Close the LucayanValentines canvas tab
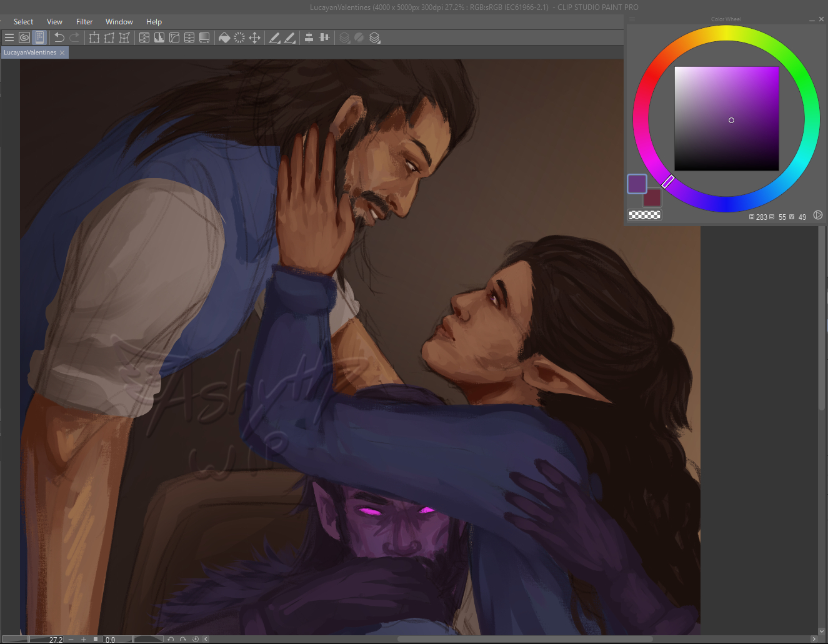828x644 pixels. [x=62, y=53]
